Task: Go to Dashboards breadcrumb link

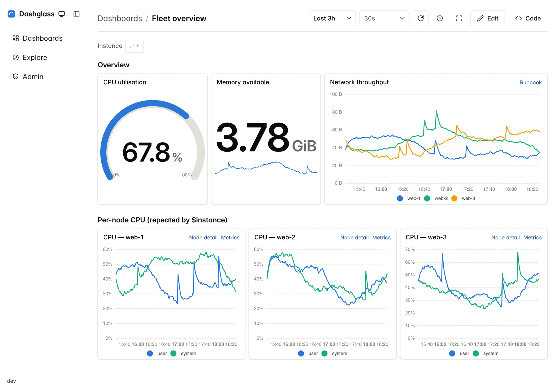Action: 120,18
